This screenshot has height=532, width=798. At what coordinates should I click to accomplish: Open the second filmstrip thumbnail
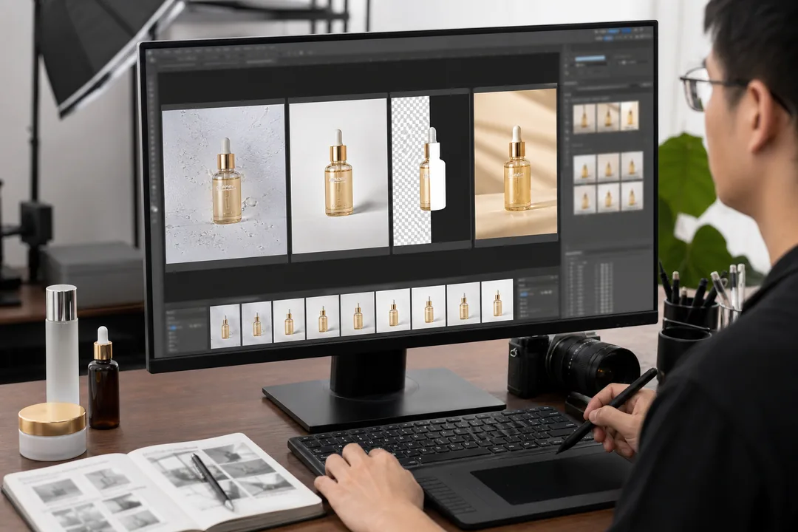click(257, 324)
